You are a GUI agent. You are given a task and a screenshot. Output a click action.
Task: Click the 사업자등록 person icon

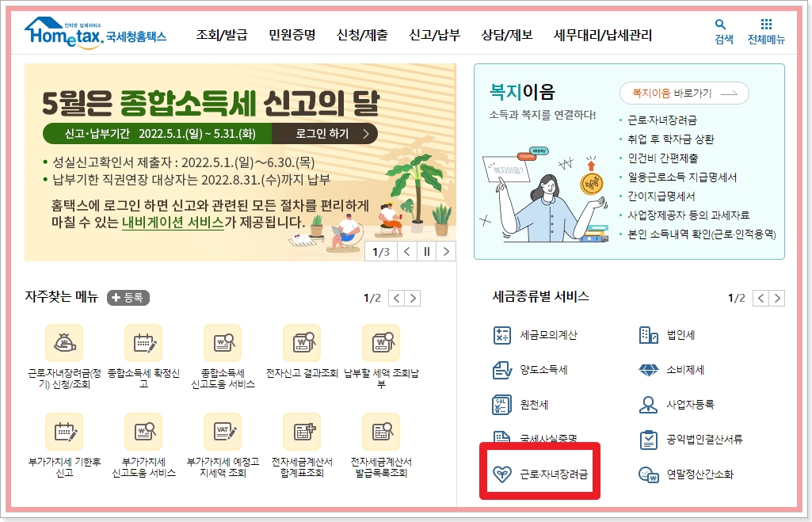(648, 405)
